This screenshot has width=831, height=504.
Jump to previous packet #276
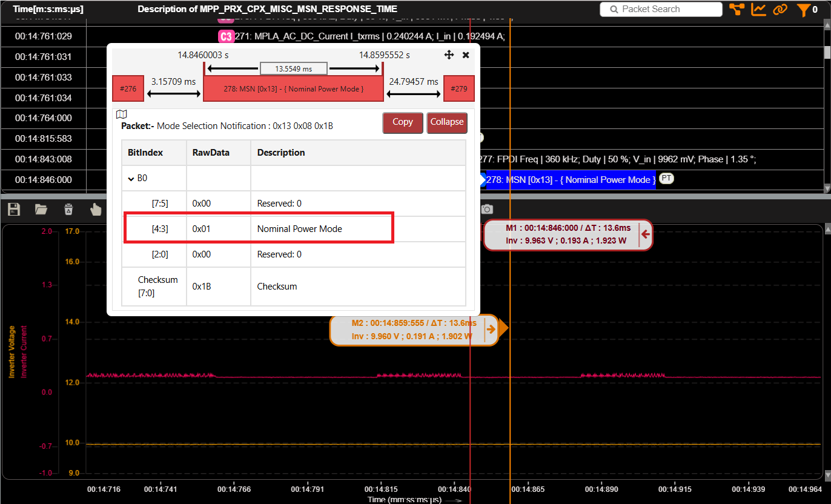(x=128, y=88)
